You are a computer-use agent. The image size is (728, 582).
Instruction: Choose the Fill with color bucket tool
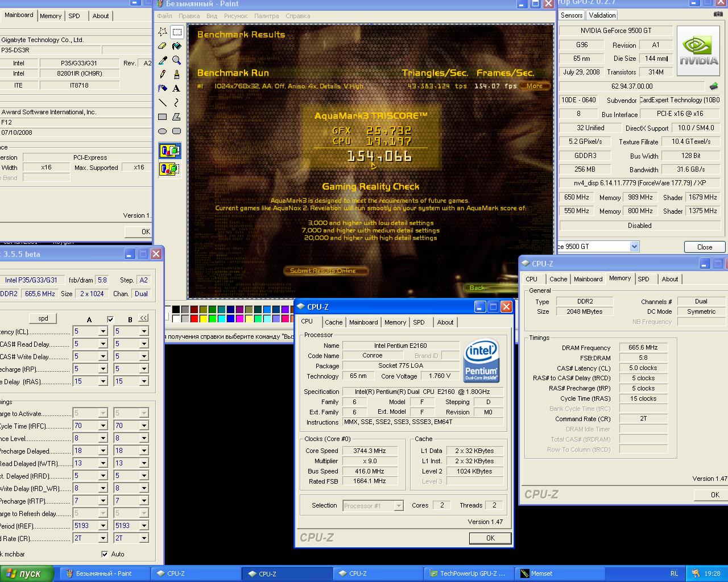point(177,46)
